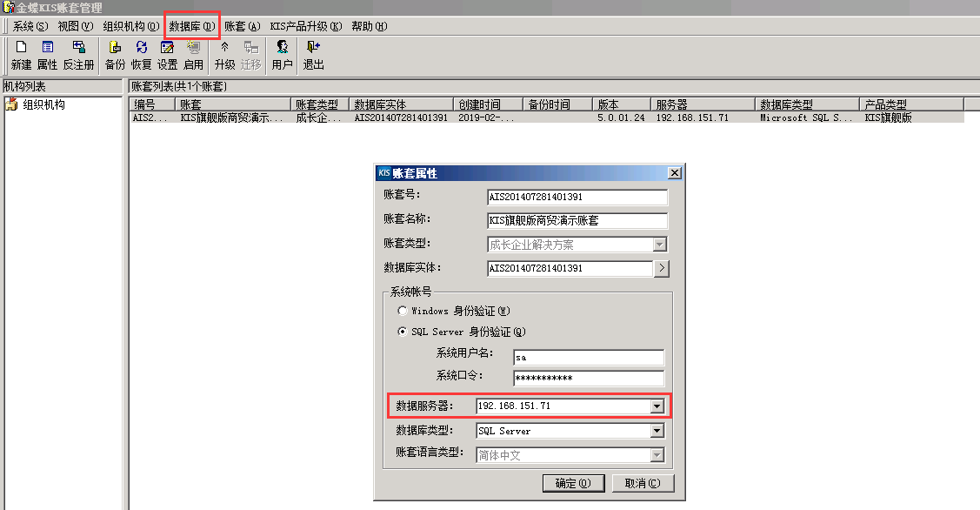Run 升级 (Upgrade) from the toolbar

[225, 55]
